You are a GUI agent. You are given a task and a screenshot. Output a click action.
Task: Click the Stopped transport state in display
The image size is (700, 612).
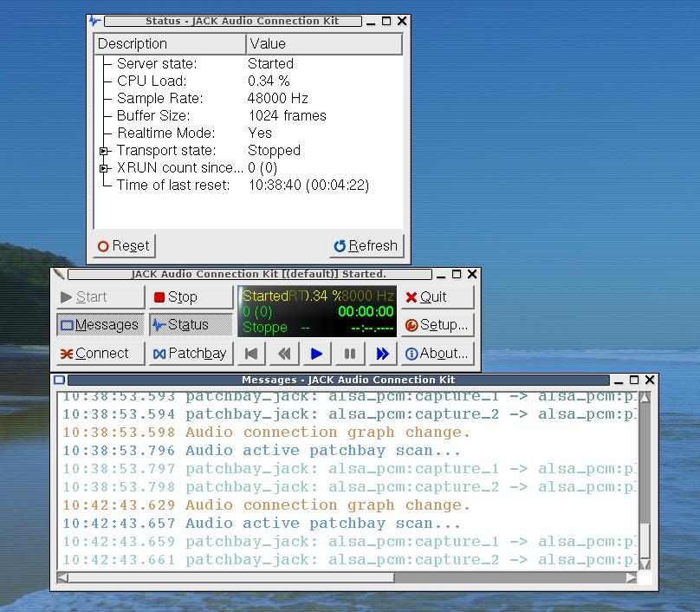coord(265,327)
